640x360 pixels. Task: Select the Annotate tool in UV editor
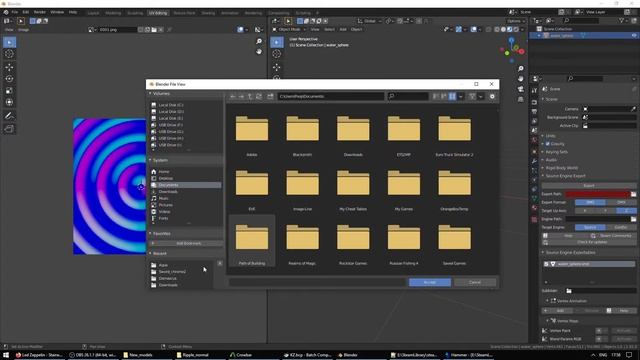pos(9,116)
